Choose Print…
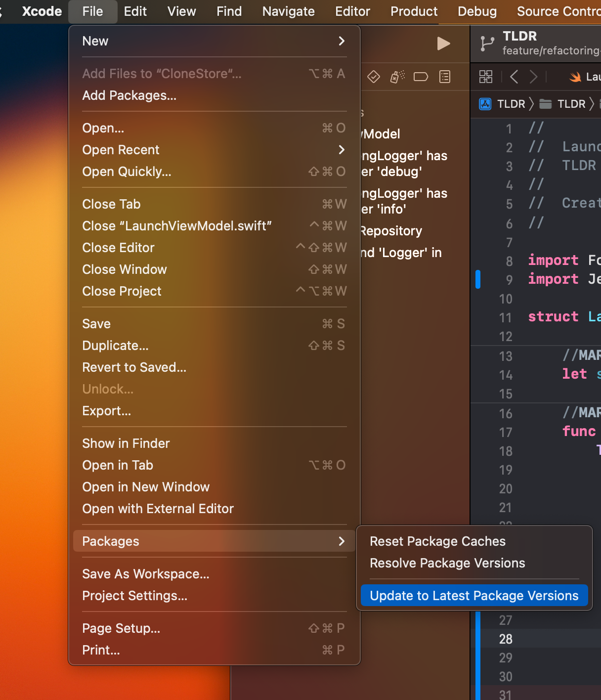Viewport: 601px width, 700px height. tap(215, 650)
